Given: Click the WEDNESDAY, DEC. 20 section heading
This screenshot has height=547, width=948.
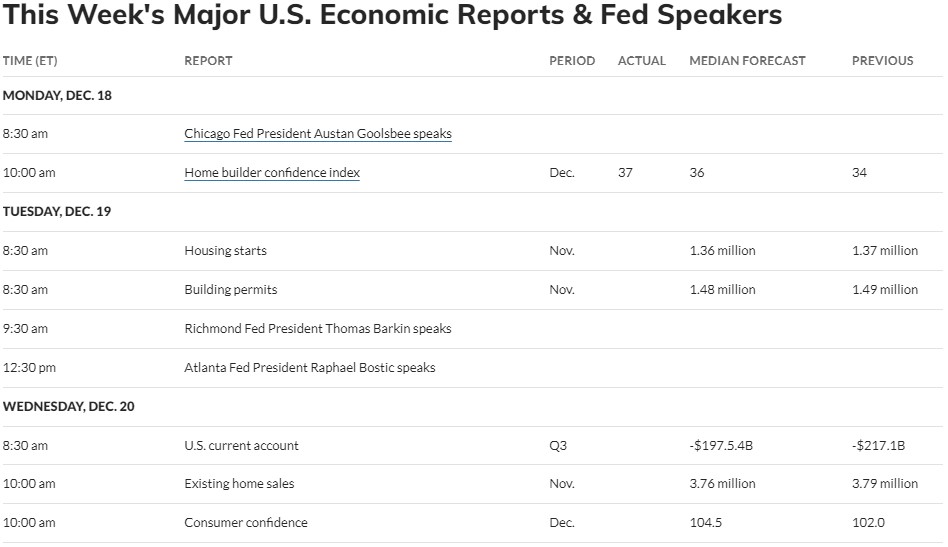Looking at the screenshot, I should tap(68, 407).
